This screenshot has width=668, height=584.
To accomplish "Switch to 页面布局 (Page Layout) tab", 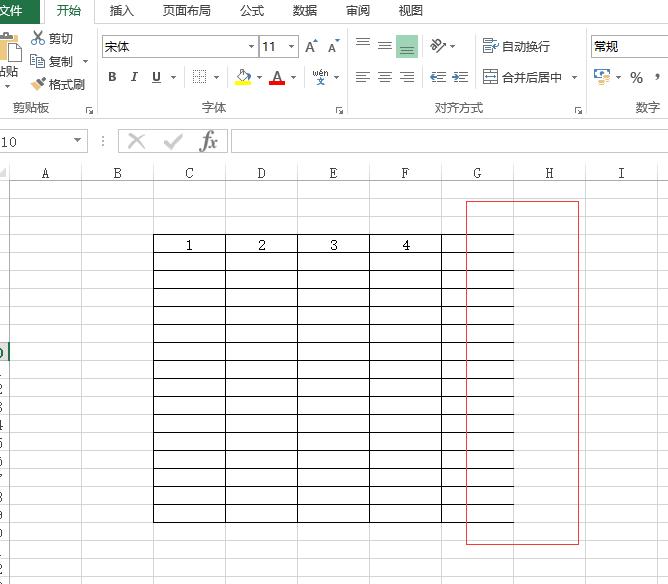I will 187,11.
